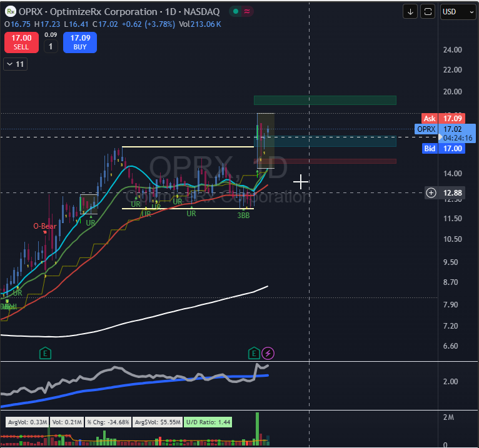Click the 24.00 price axis label
Image resolution: width=479 pixels, height=448 pixels.
(x=452, y=50)
